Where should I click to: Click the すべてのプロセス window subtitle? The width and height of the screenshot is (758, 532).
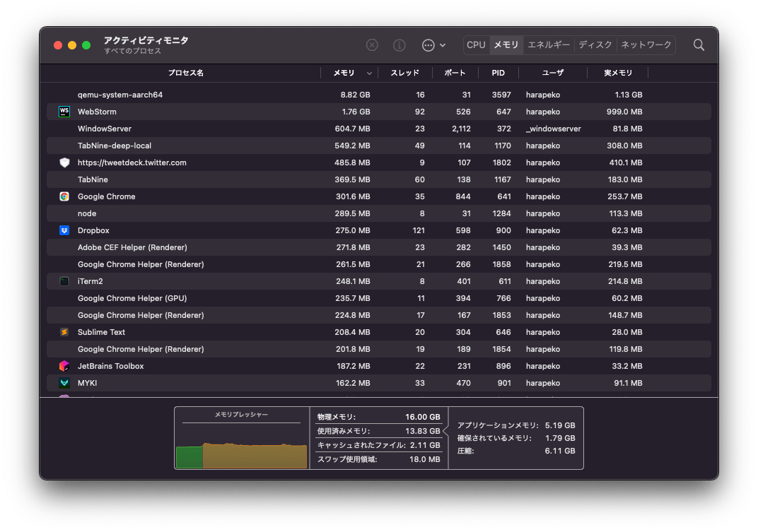click(132, 51)
